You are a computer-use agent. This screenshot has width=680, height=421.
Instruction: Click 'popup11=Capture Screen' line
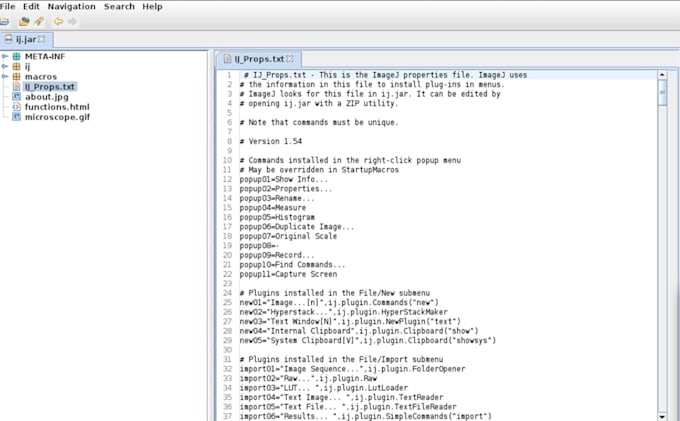(288, 274)
